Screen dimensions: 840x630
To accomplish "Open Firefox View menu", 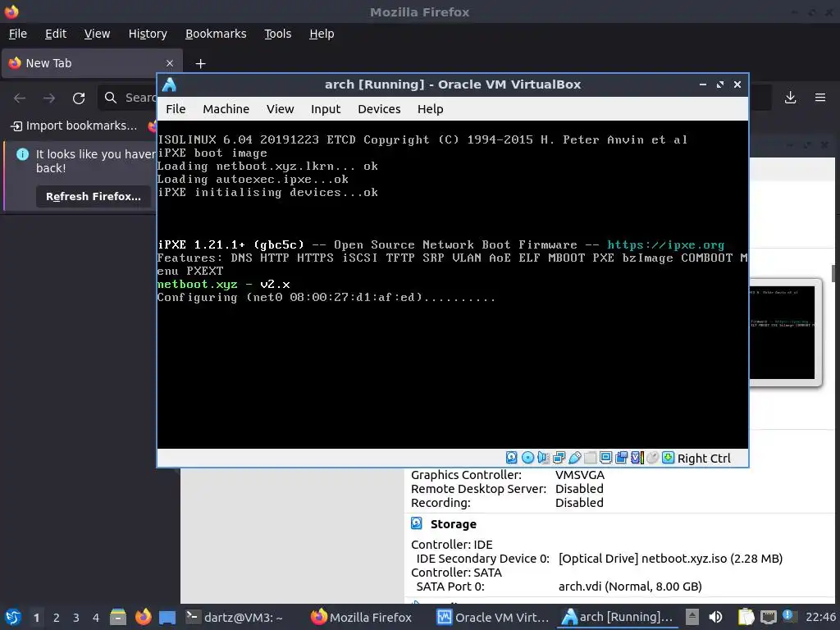I will coord(97,34).
